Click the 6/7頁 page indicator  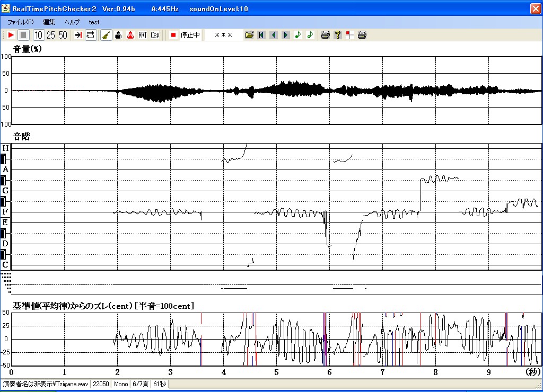(140, 384)
